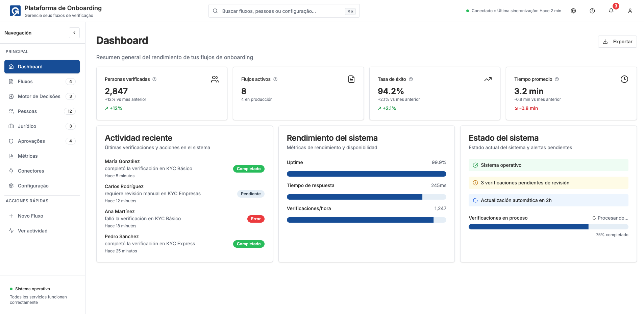The height and width of the screenshot is (314, 644).
Task: Click the platform logo icon
Action: tap(15, 11)
